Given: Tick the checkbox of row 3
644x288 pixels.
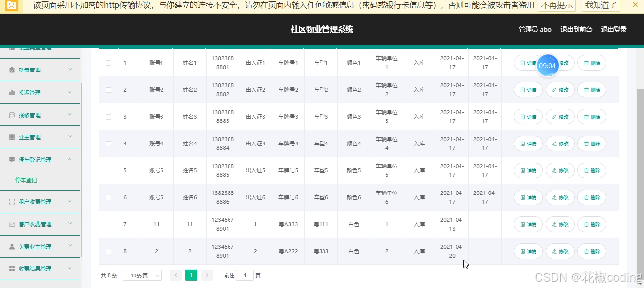Looking at the screenshot, I should tap(109, 117).
